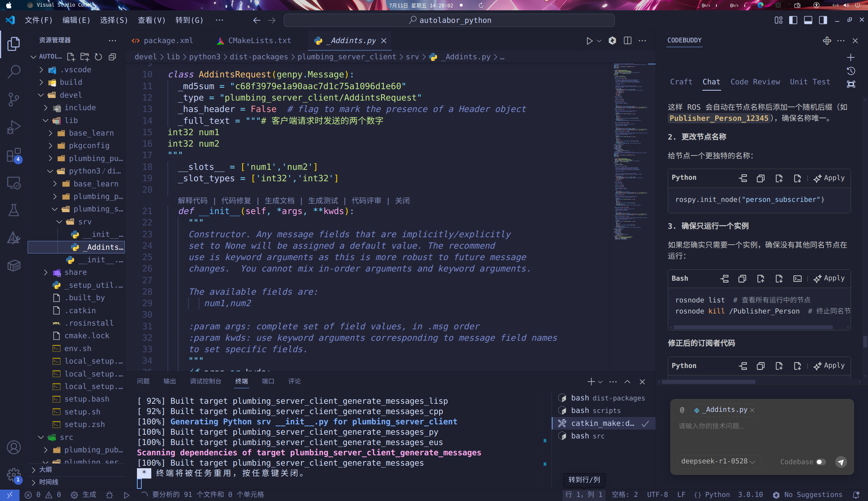Open the Extensions view
This screenshot has width=868, height=501.
[x=14, y=155]
